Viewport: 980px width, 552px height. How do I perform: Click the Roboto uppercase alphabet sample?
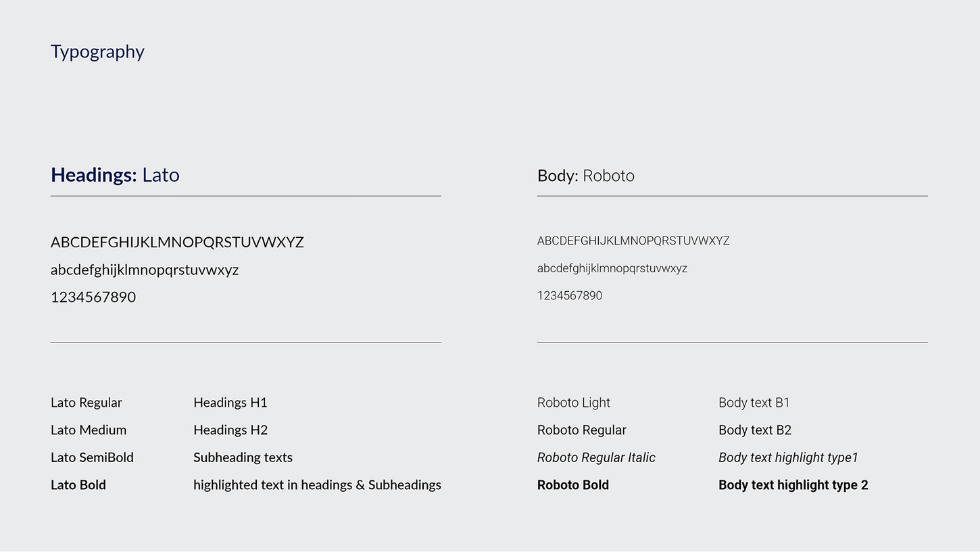point(633,241)
